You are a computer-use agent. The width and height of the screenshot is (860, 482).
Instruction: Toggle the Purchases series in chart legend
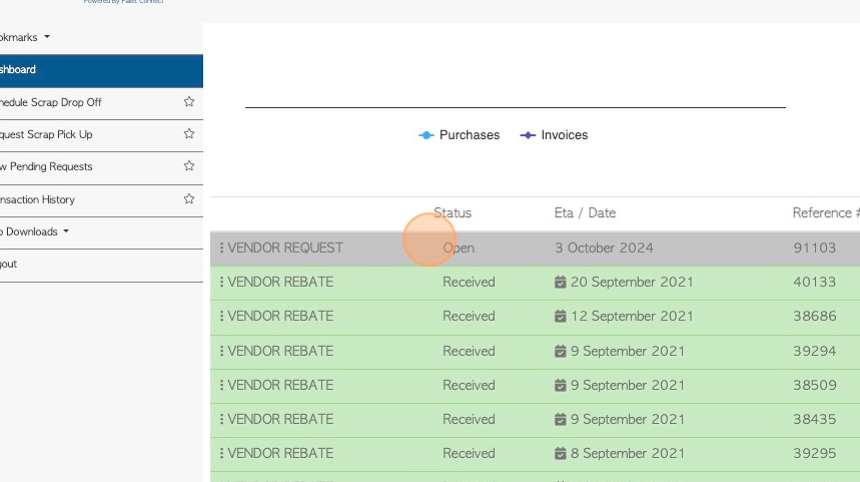click(459, 135)
